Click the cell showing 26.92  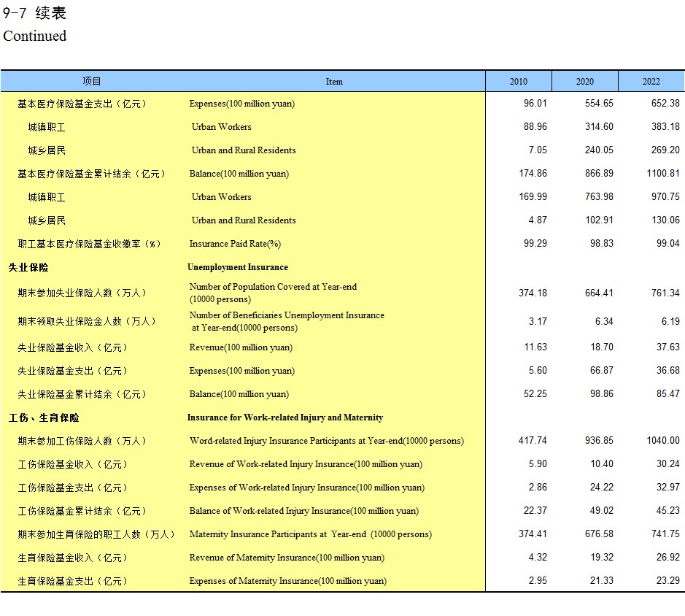coord(668,558)
